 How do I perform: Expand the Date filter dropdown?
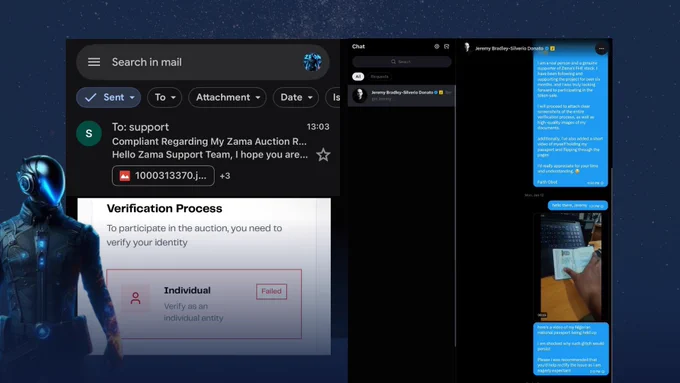click(x=296, y=97)
